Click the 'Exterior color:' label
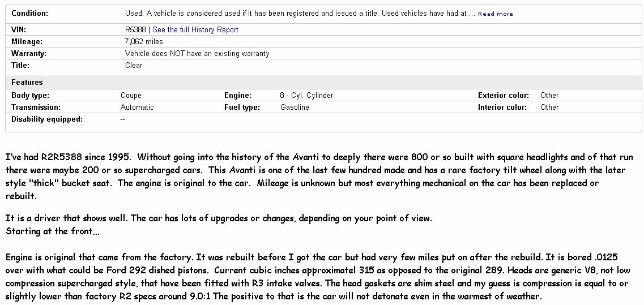Image resolution: width=644 pixels, height=305 pixels. (504, 95)
